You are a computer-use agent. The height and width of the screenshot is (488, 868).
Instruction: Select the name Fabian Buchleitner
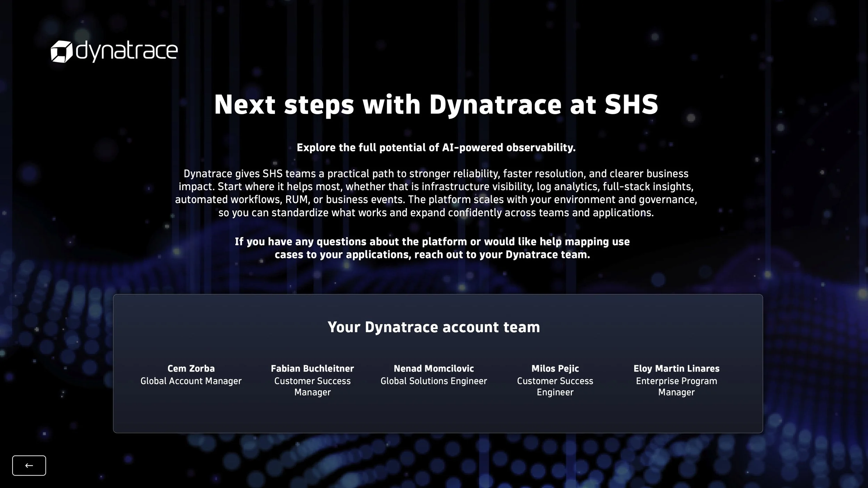312,368
